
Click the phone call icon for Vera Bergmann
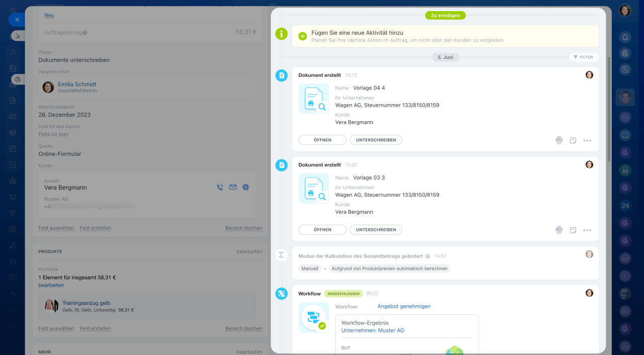(220, 187)
